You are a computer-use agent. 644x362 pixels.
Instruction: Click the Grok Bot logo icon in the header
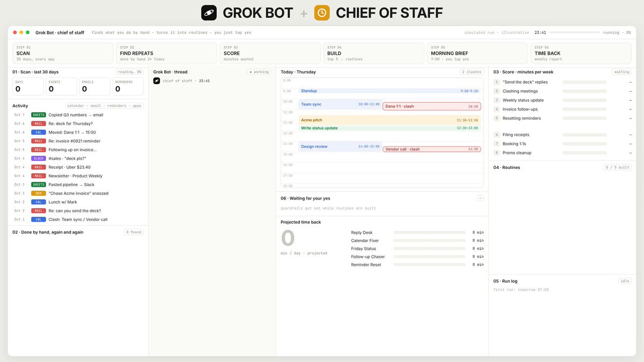(x=209, y=12)
